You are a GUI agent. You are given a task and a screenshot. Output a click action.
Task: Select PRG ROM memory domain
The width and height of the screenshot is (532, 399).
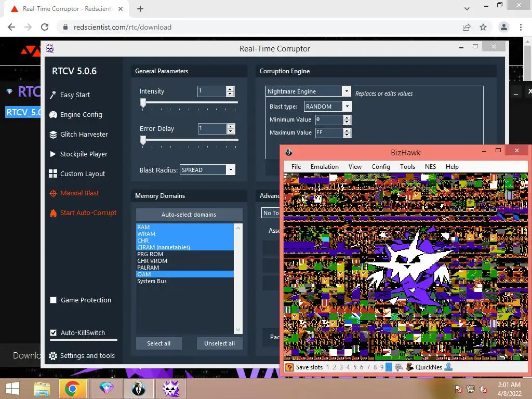point(185,254)
